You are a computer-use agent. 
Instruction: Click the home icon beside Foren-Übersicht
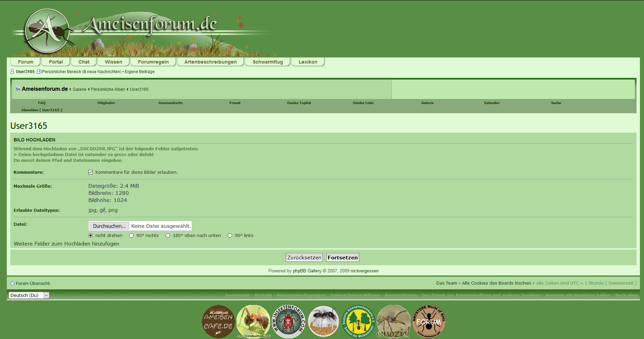point(13,283)
